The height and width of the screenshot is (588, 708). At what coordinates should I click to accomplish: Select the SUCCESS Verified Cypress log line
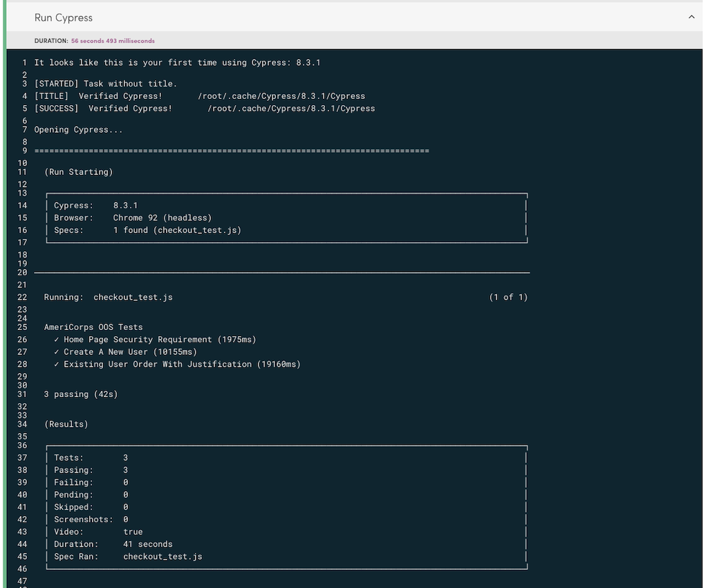coord(204,109)
